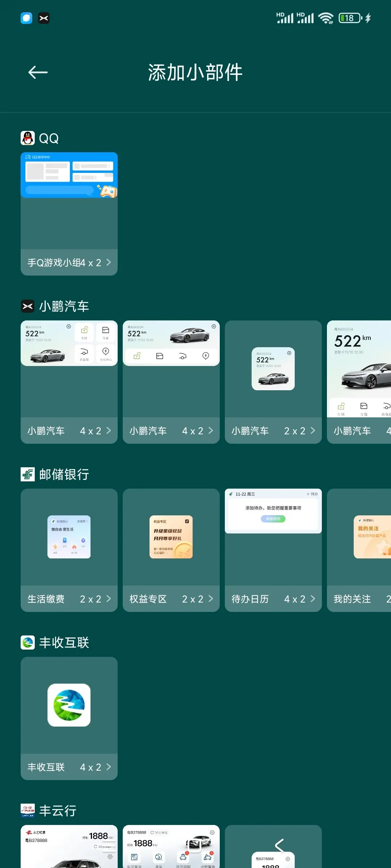This screenshot has height=868, width=391.
Task: Tap the 生活缴费 widget label
Action: coord(46,599)
